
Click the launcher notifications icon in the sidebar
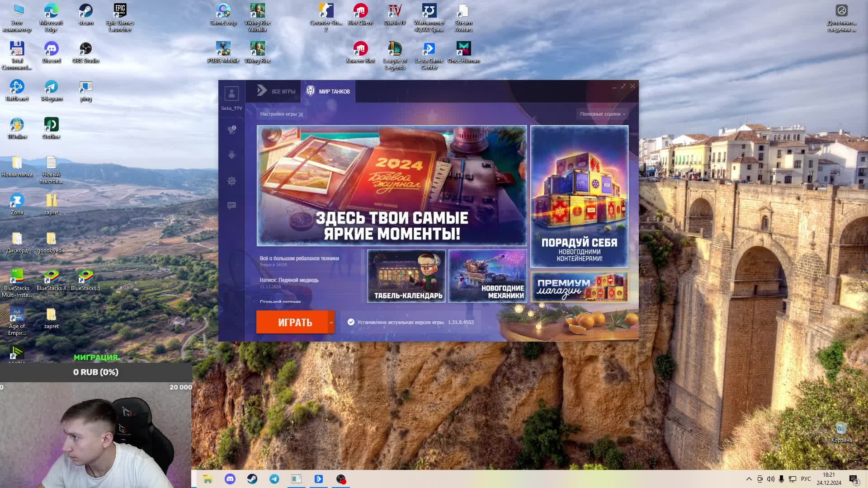[x=232, y=130]
